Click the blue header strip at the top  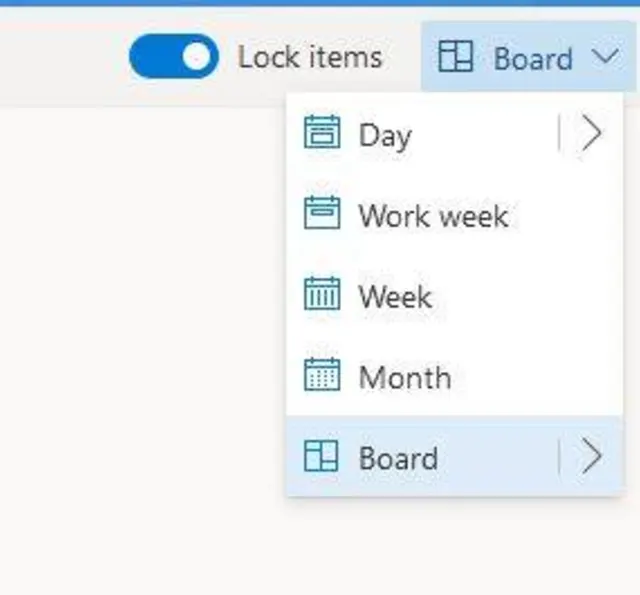coord(320,3)
